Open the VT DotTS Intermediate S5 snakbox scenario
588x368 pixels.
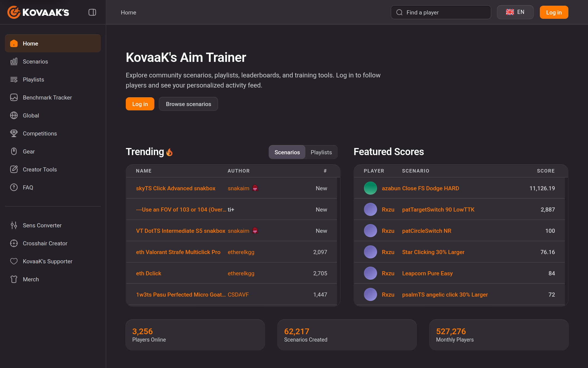coord(181,231)
